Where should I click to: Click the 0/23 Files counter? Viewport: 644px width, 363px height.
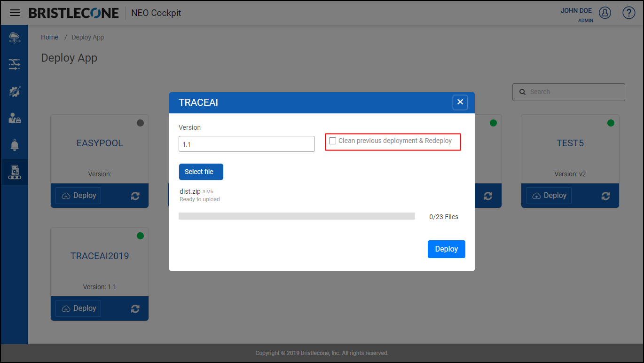(444, 217)
